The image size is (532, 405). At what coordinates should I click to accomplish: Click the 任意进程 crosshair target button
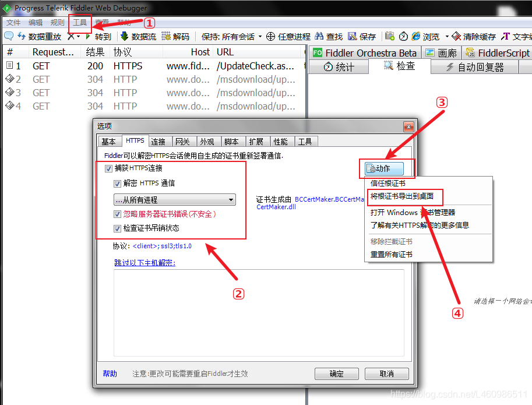pos(288,36)
